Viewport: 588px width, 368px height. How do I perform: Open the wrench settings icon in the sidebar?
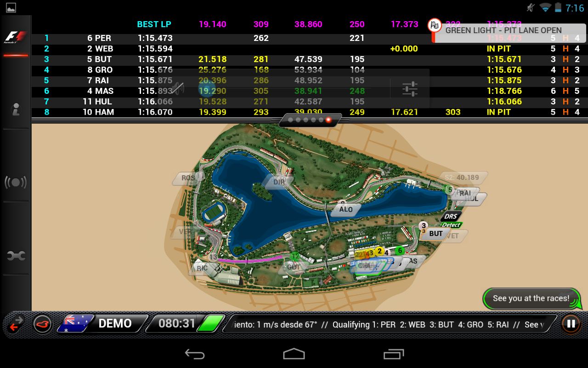[x=16, y=256]
